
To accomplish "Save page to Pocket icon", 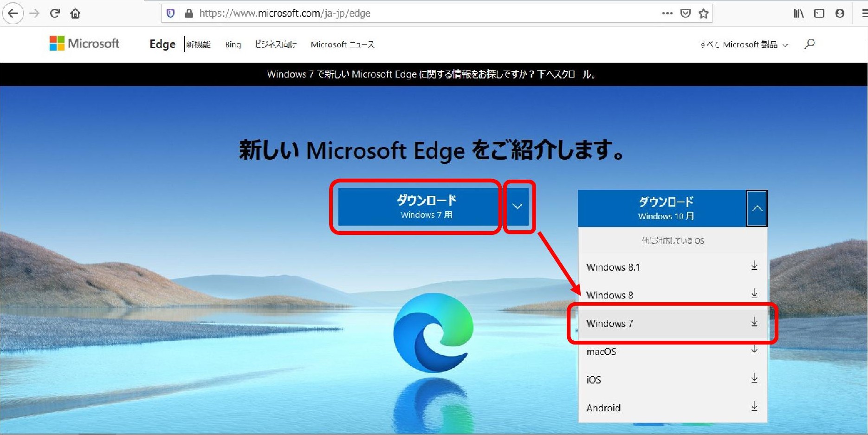I will pos(686,13).
